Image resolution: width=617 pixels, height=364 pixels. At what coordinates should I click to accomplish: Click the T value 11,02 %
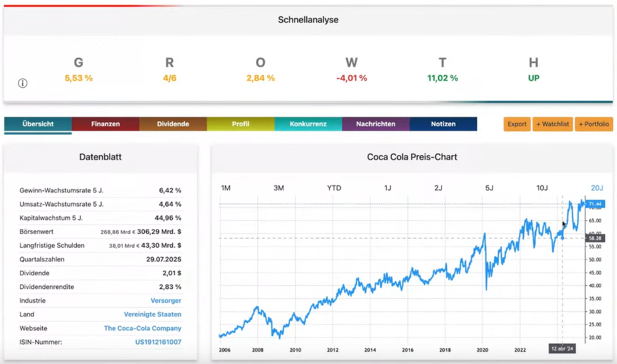pos(443,78)
